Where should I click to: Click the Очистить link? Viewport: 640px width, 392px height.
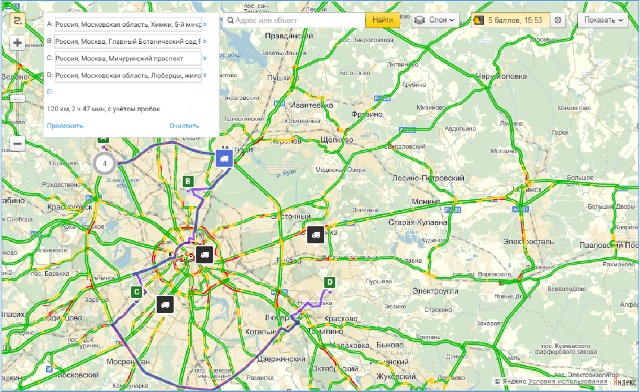coord(184,126)
